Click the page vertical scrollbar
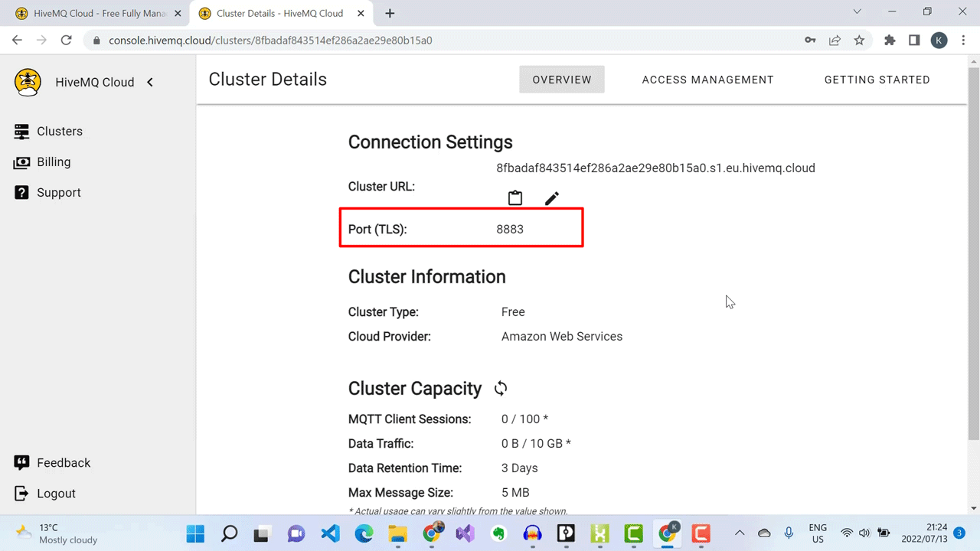 [x=973, y=253]
